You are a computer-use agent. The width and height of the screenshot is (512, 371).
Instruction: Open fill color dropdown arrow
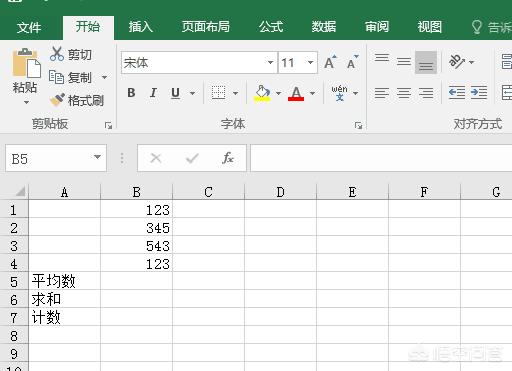(x=278, y=93)
